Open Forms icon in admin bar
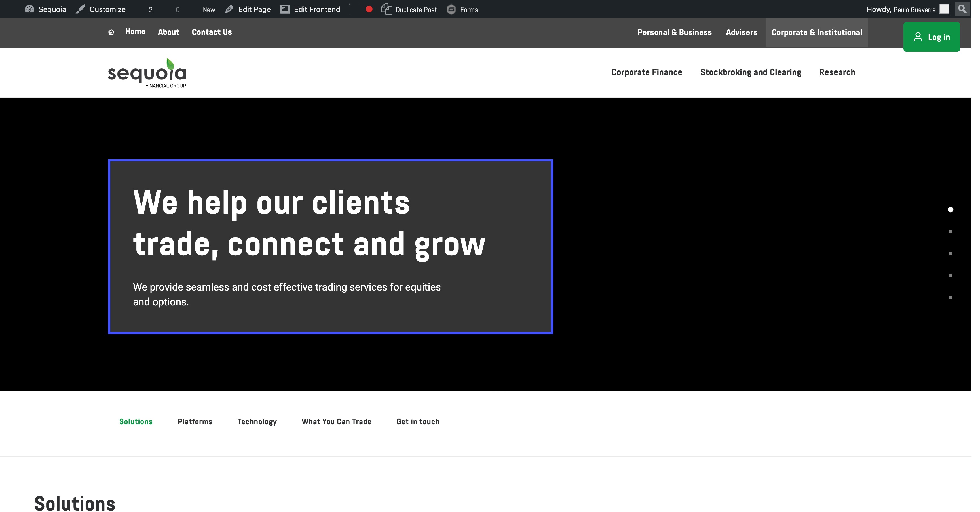The width and height of the screenshot is (980, 512). [451, 9]
